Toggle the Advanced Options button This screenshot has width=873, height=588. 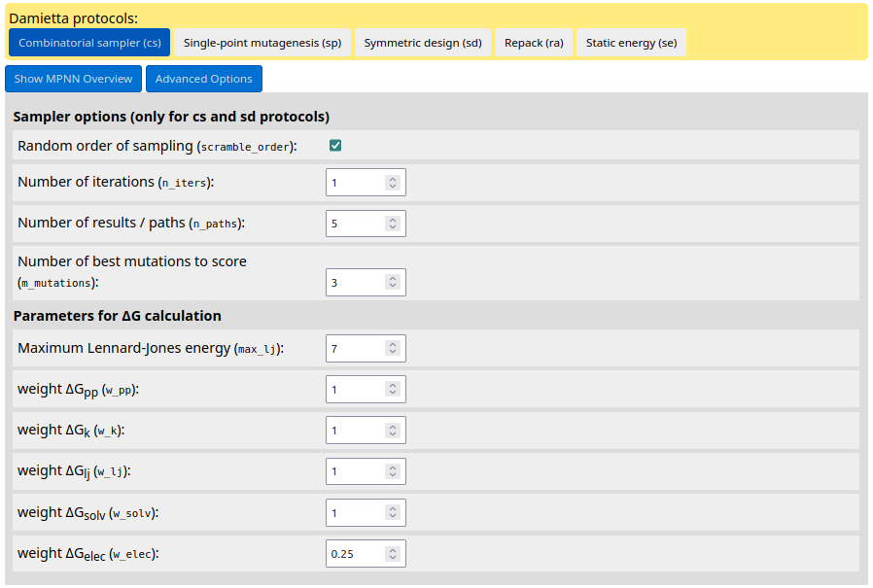(203, 79)
